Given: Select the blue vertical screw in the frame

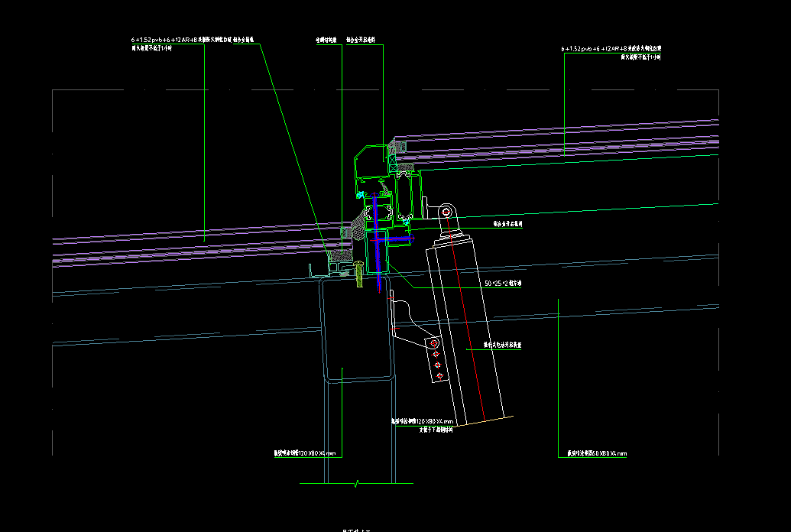Looking at the screenshot, I should 377,242.
